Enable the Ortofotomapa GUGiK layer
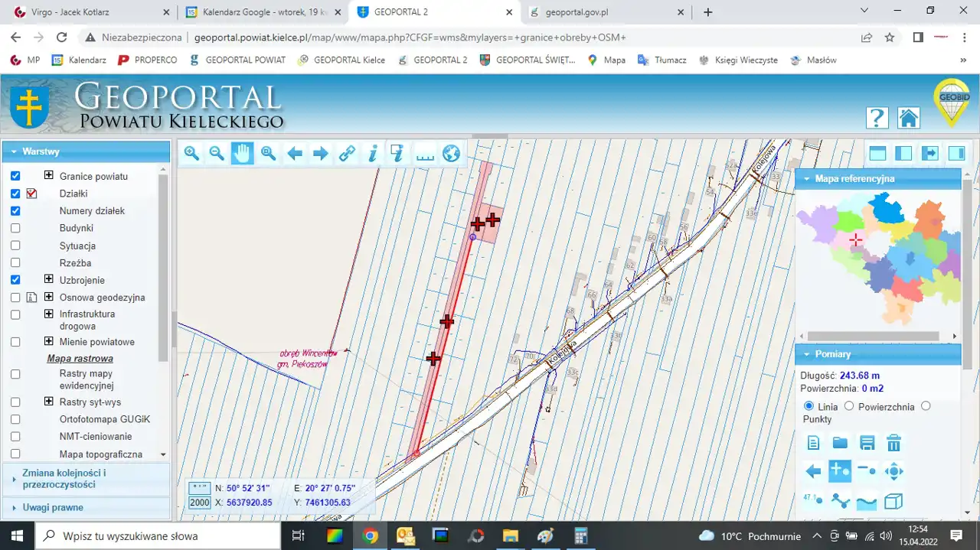 [x=15, y=419]
